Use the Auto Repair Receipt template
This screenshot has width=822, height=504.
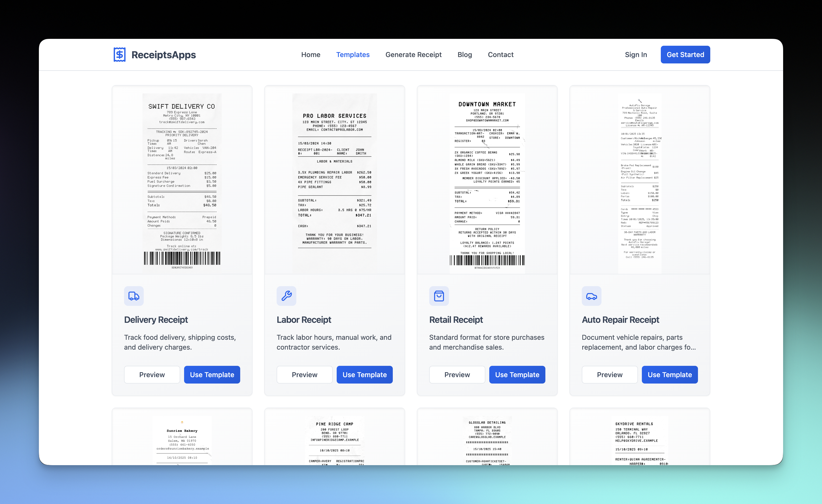[x=670, y=375]
